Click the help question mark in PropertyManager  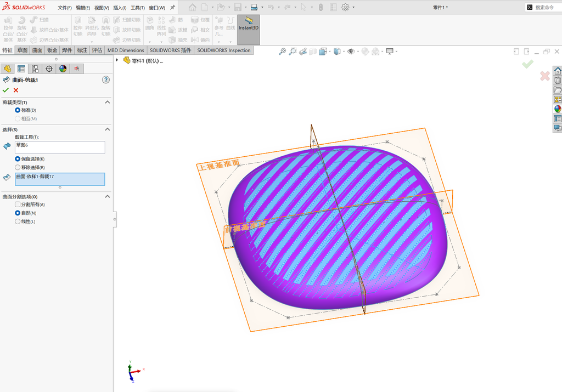click(x=106, y=80)
